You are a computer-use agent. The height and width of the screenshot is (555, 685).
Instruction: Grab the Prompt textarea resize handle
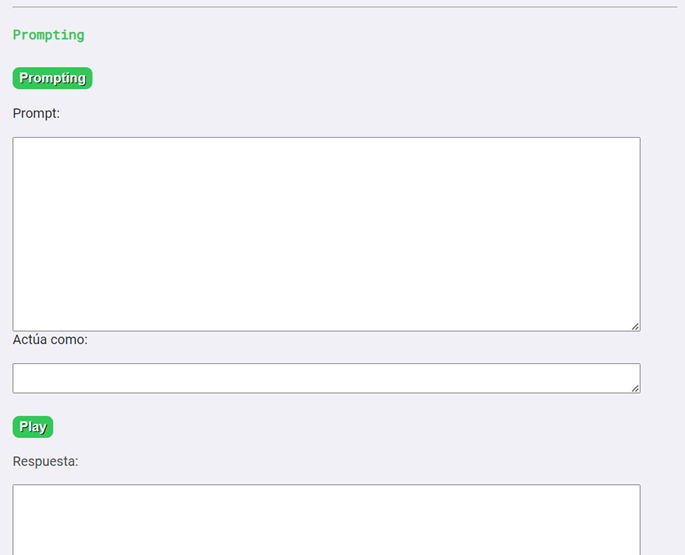click(x=635, y=326)
